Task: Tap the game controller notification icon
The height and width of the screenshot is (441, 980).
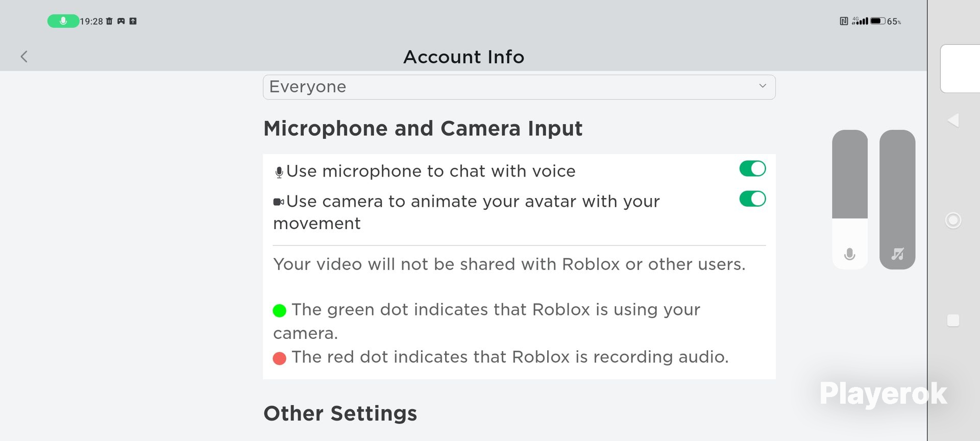Action: 121,21
